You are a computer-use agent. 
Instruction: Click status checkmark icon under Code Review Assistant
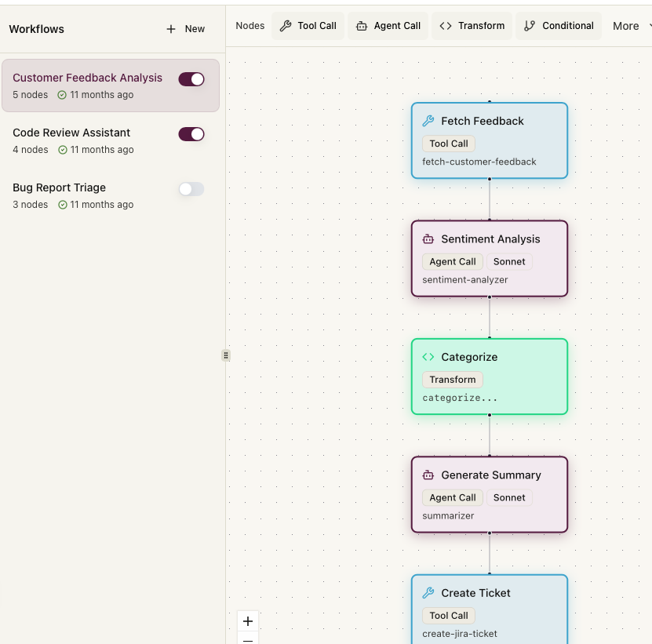click(63, 150)
